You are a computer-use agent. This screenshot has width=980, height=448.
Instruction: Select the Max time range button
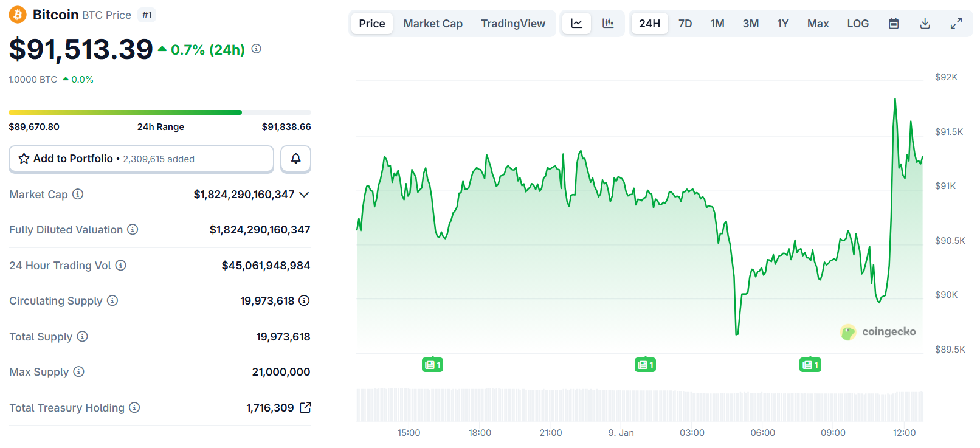point(818,24)
